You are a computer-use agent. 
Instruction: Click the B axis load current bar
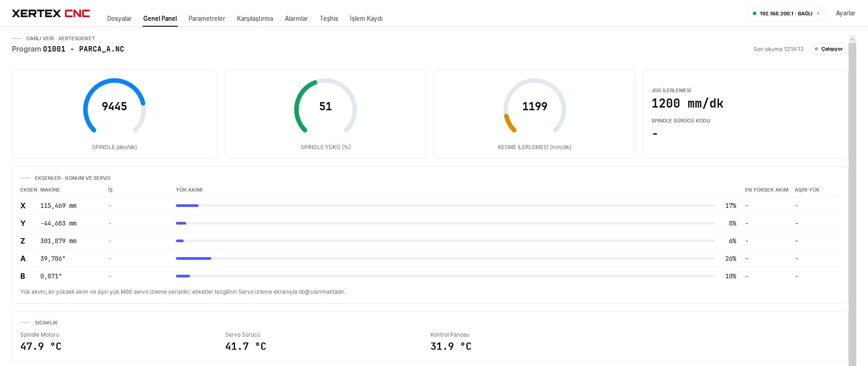pos(445,276)
